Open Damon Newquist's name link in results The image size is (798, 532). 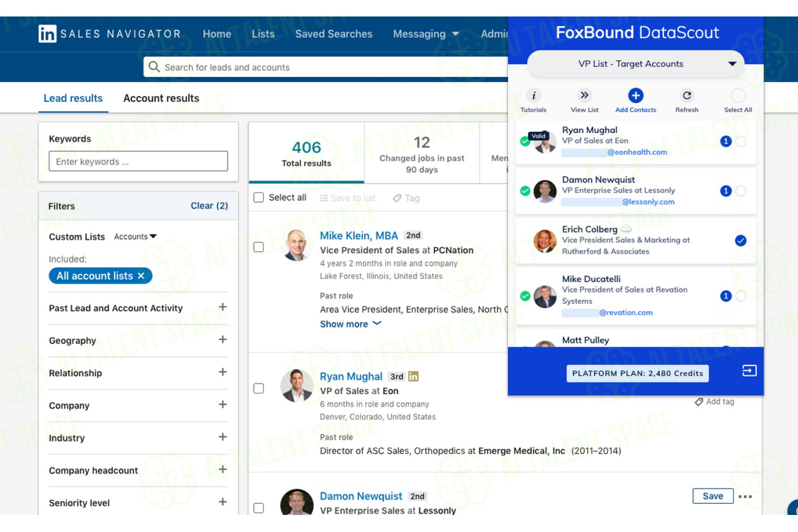click(x=361, y=496)
